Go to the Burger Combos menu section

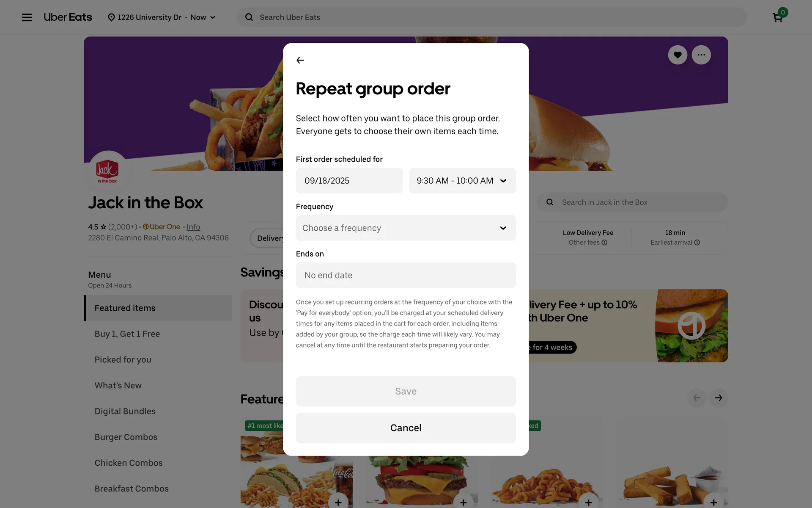[x=126, y=437]
